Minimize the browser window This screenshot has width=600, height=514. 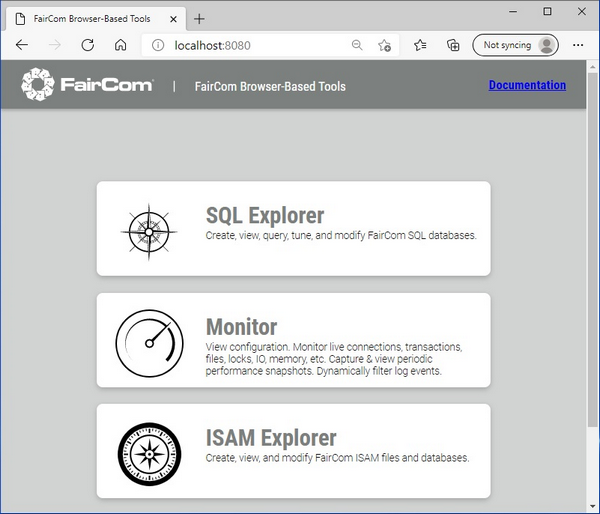tap(513, 11)
